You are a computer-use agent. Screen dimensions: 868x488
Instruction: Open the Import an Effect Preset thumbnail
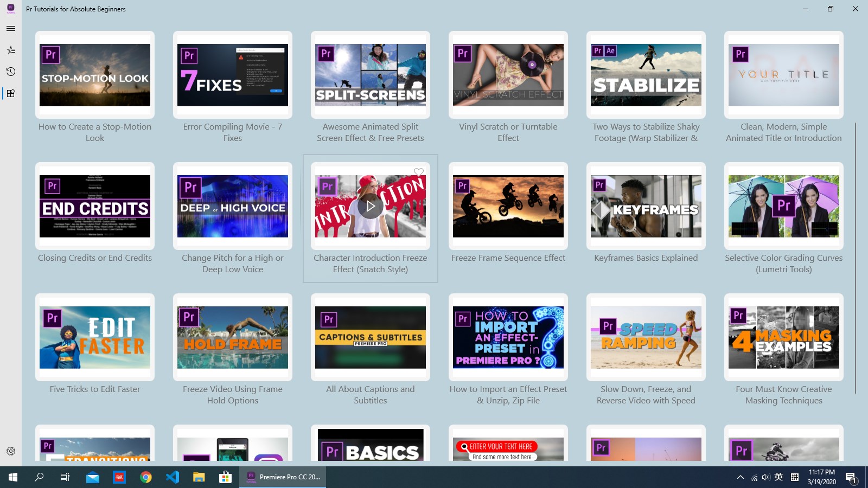point(508,337)
